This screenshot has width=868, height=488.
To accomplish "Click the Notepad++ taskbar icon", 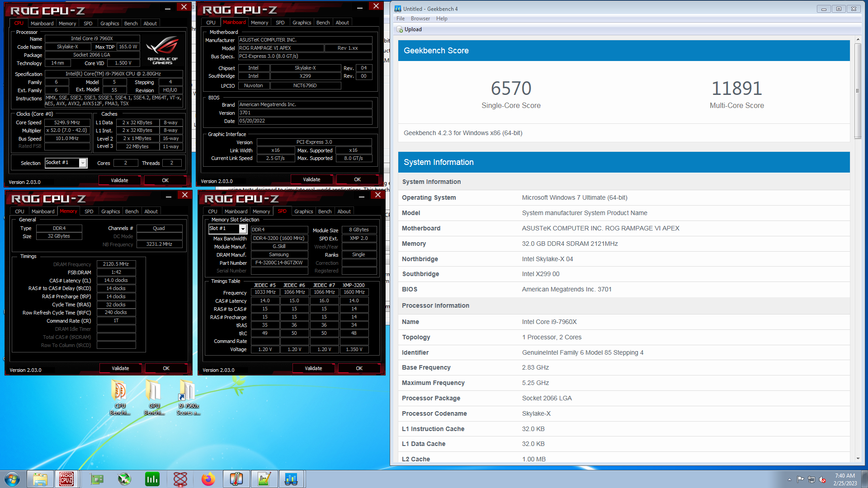I will point(264,479).
